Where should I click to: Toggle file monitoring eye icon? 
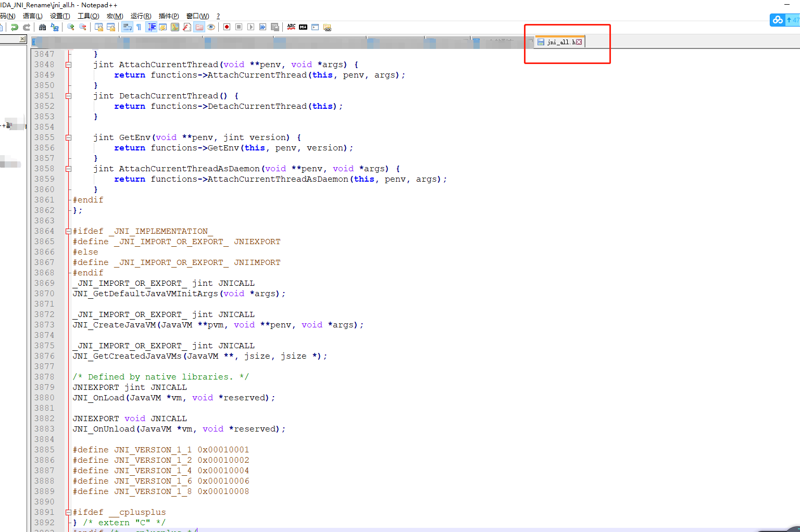pos(211,27)
